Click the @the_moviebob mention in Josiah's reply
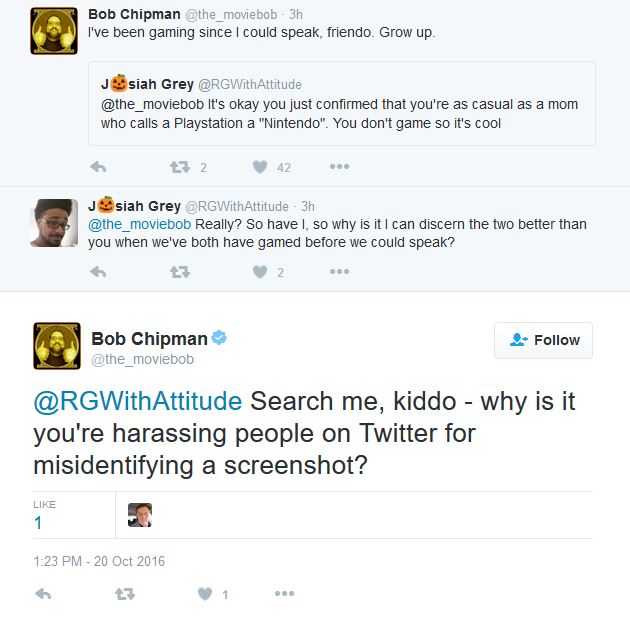The width and height of the screenshot is (630, 618). click(139, 223)
